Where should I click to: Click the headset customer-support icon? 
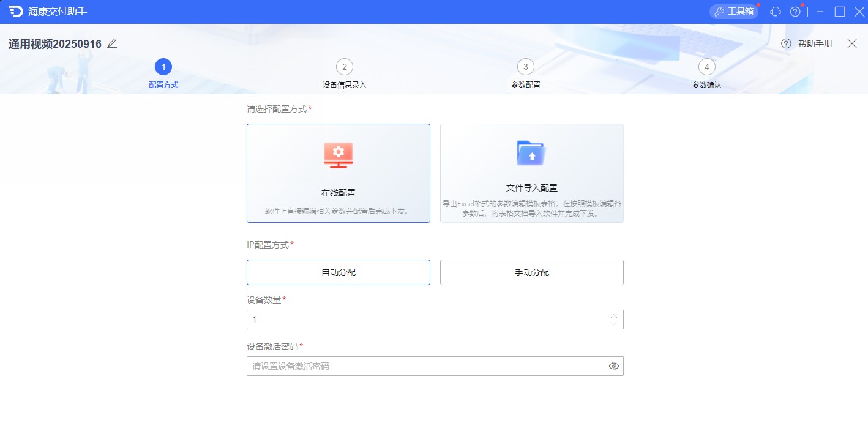(x=775, y=11)
